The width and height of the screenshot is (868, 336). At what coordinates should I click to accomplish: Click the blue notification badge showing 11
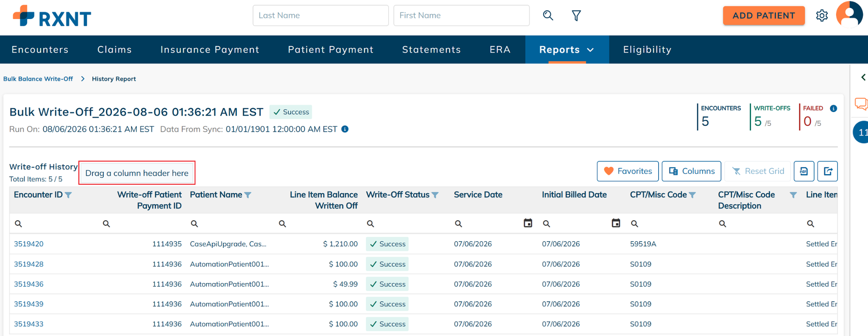coord(861,132)
